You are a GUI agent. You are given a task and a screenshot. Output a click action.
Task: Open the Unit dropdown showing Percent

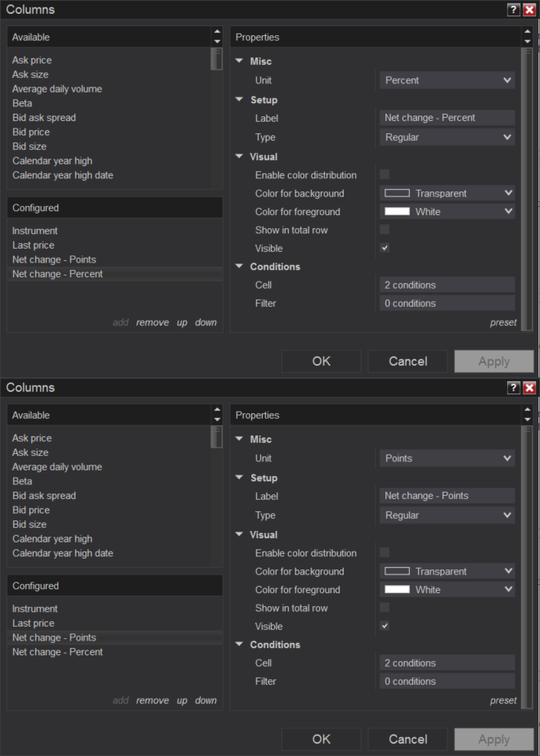click(447, 80)
